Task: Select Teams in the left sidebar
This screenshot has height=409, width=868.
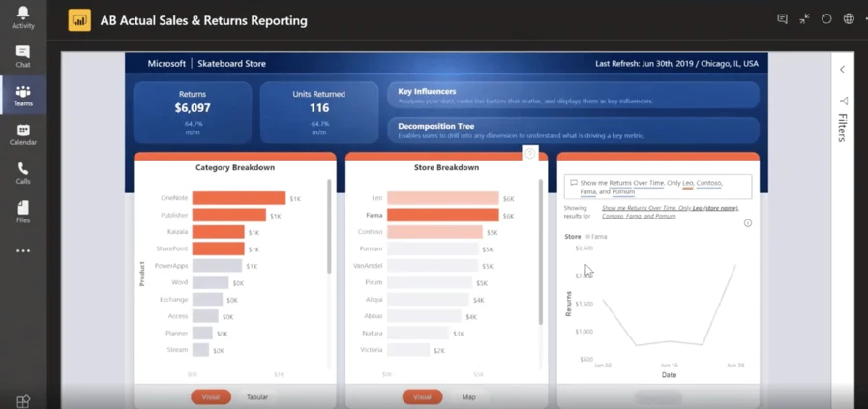Action: [23, 95]
